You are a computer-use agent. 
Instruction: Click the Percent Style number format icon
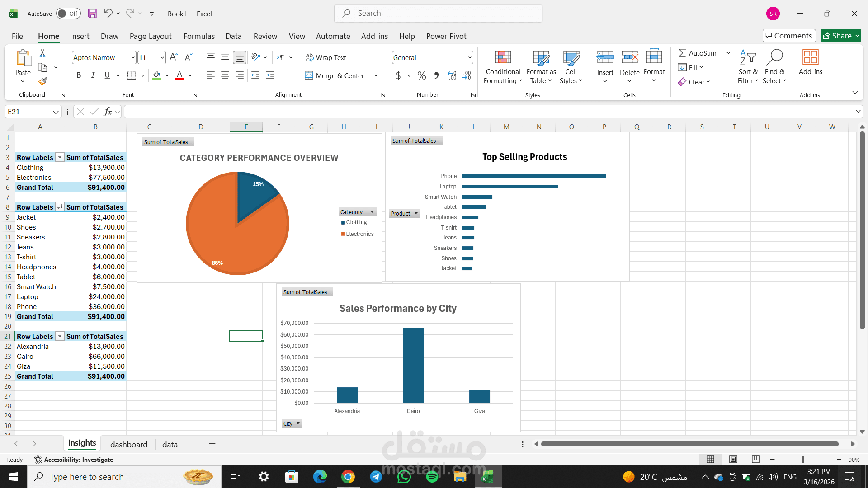[421, 75]
